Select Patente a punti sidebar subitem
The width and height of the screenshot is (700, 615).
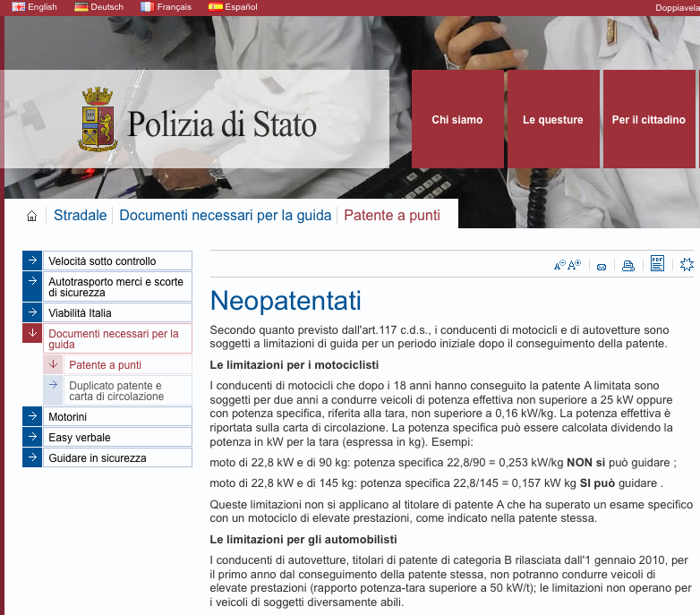128,364
